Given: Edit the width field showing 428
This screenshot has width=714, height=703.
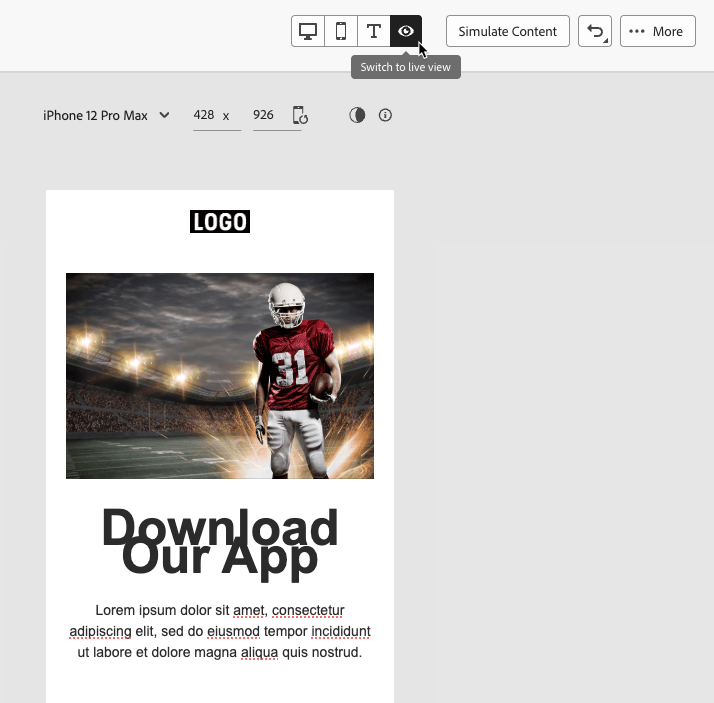Looking at the screenshot, I should tap(217, 116).
